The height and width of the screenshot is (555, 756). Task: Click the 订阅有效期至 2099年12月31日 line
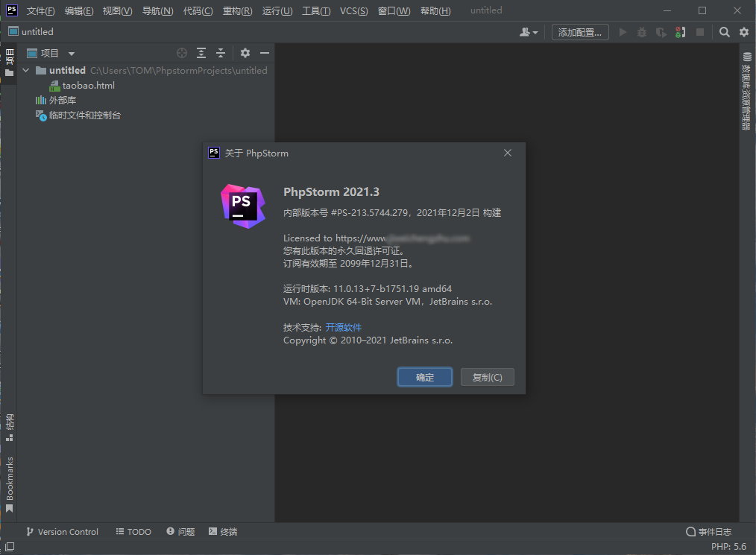point(347,263)
